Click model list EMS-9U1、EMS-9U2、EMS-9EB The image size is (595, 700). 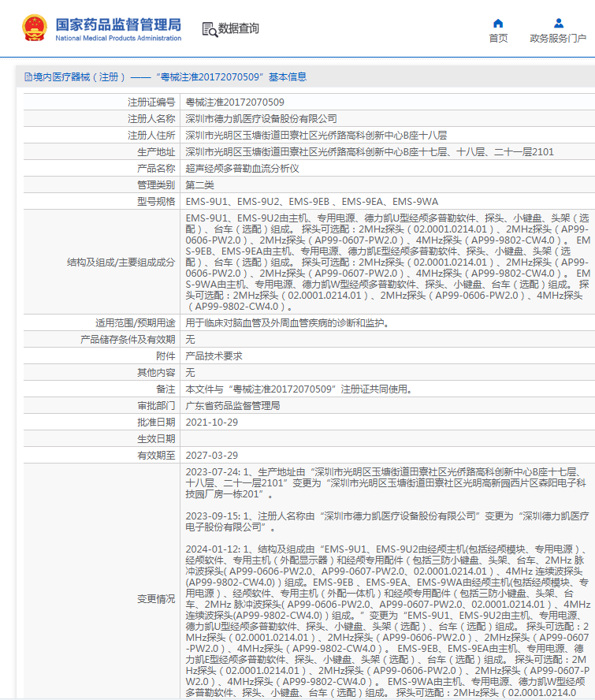point(312,201)
